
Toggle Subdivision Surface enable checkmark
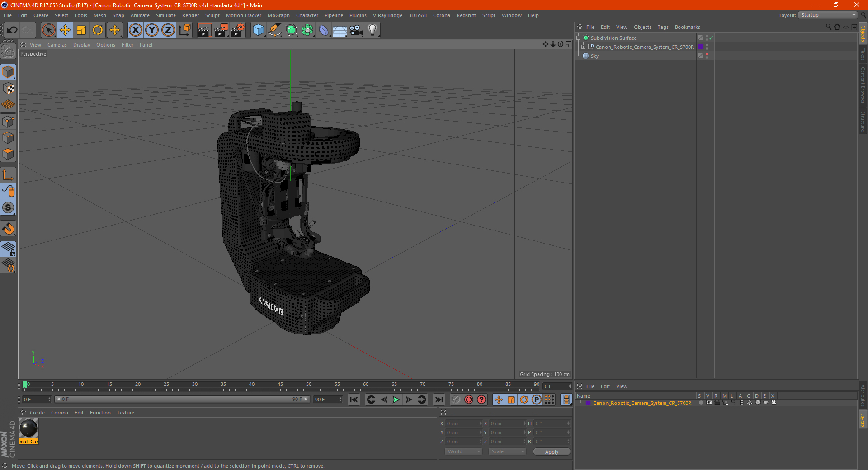(x=711, y=38)
